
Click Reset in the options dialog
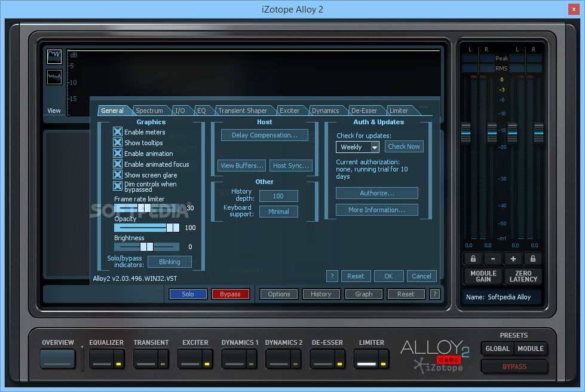coord(356,276)
